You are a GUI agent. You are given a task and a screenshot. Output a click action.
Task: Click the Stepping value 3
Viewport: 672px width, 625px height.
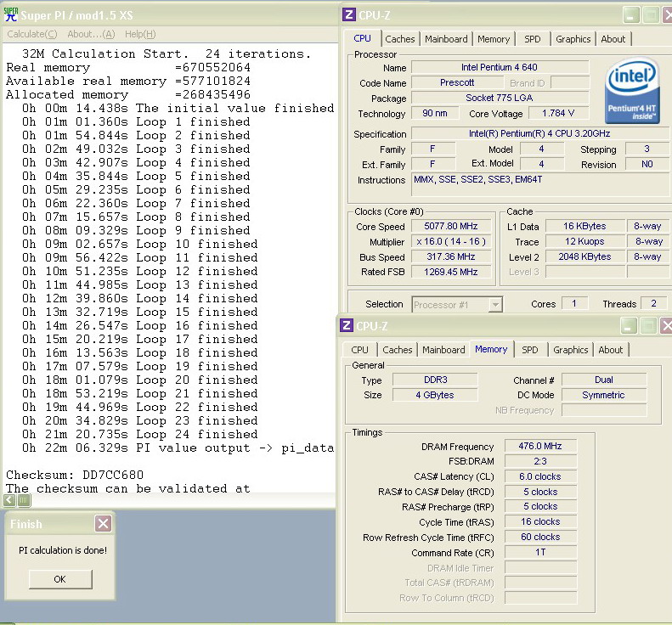point(647,149)
